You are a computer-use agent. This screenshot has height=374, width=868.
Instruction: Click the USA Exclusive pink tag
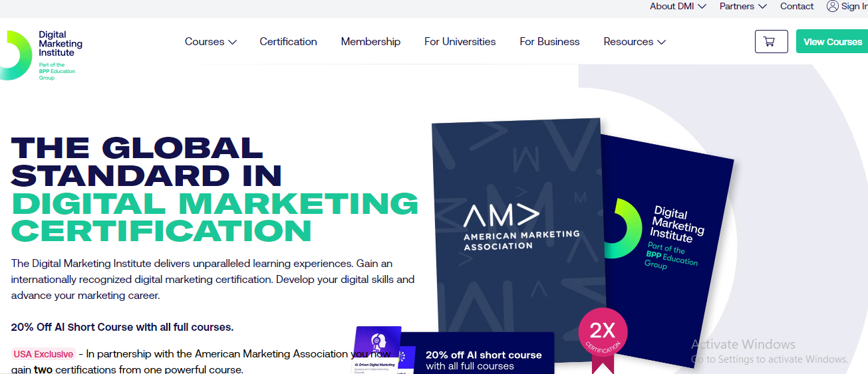tap(43, 354)
